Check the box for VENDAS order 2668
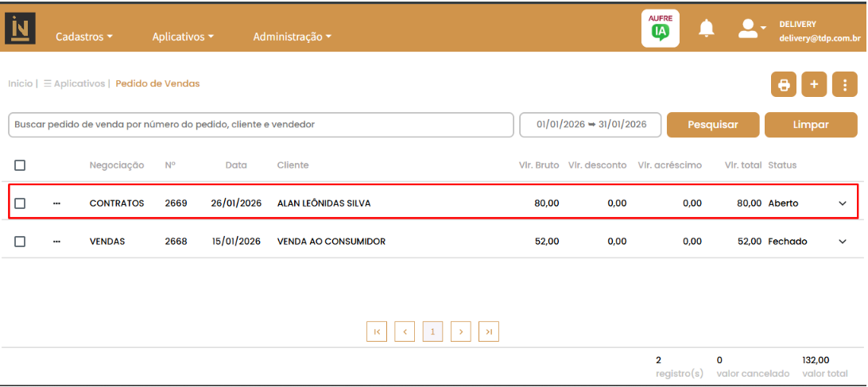Image resolution: width=868 pixels, height=387 pixels. pos(20,242)
